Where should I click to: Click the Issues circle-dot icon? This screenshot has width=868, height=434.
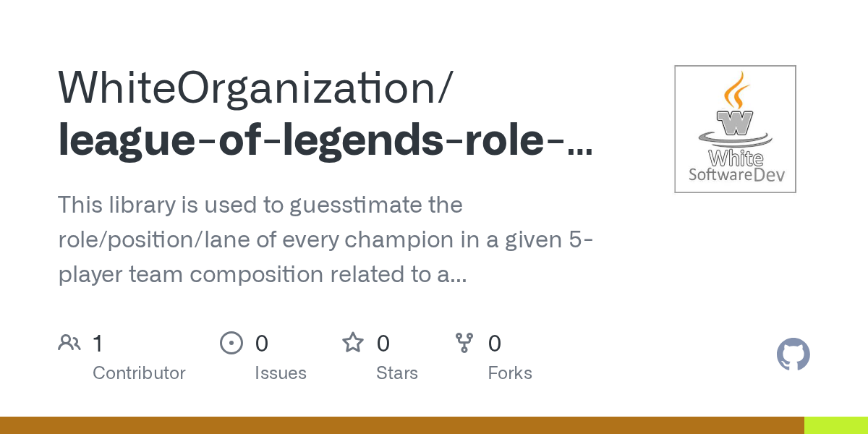tap(231, 343)
